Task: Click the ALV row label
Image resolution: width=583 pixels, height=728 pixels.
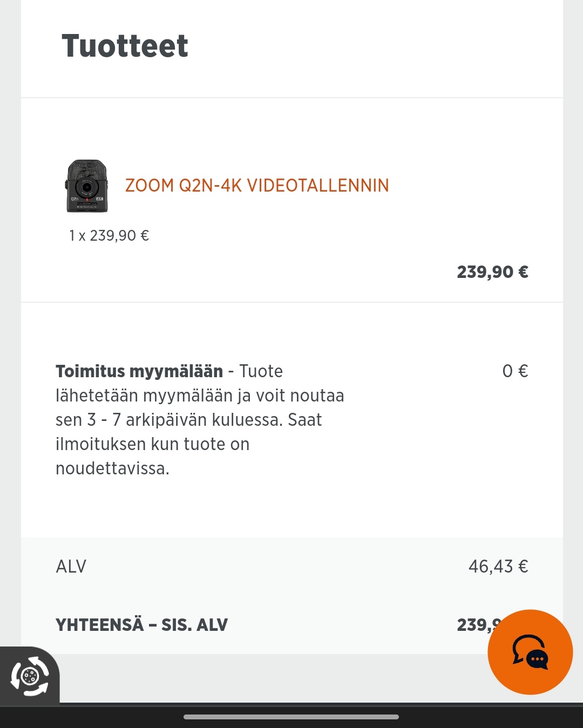Action: (x=71, y=567)
